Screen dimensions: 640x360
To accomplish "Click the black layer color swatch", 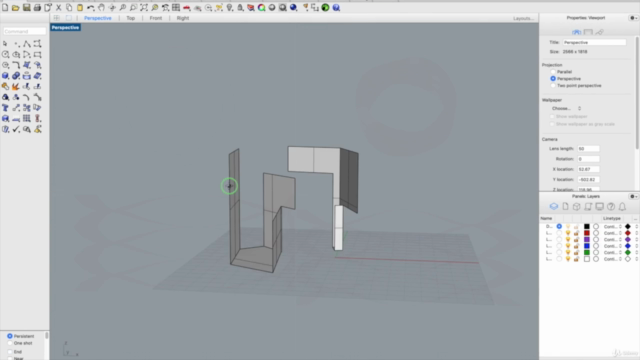I will click(587, 227).
